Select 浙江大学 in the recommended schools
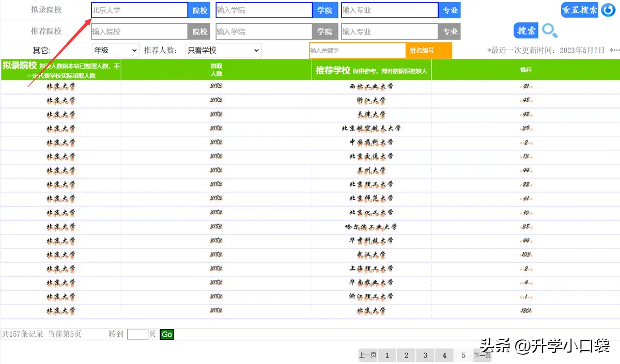This screenshot has height=364, width=620. coord(371,101)
